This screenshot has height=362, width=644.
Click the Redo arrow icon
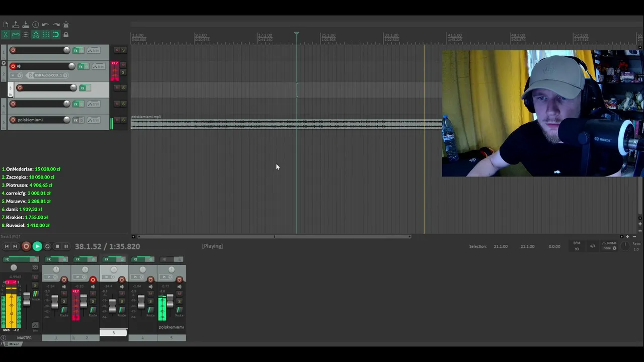(x=56, y=25)
